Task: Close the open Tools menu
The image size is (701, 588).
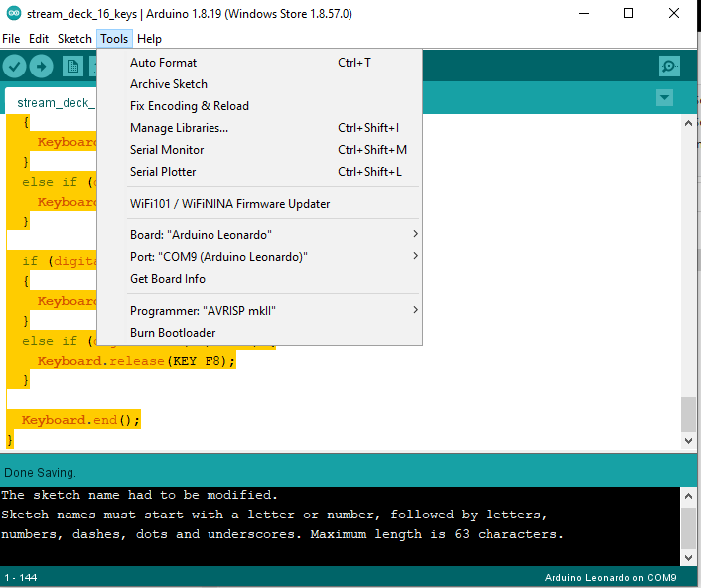Action: pos(114,39)
